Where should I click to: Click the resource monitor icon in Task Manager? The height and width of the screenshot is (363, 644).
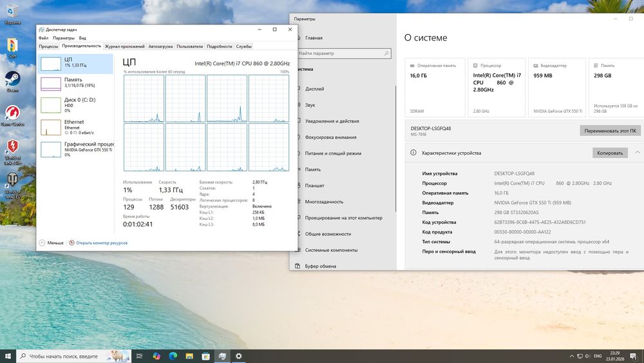coord(71,243)
